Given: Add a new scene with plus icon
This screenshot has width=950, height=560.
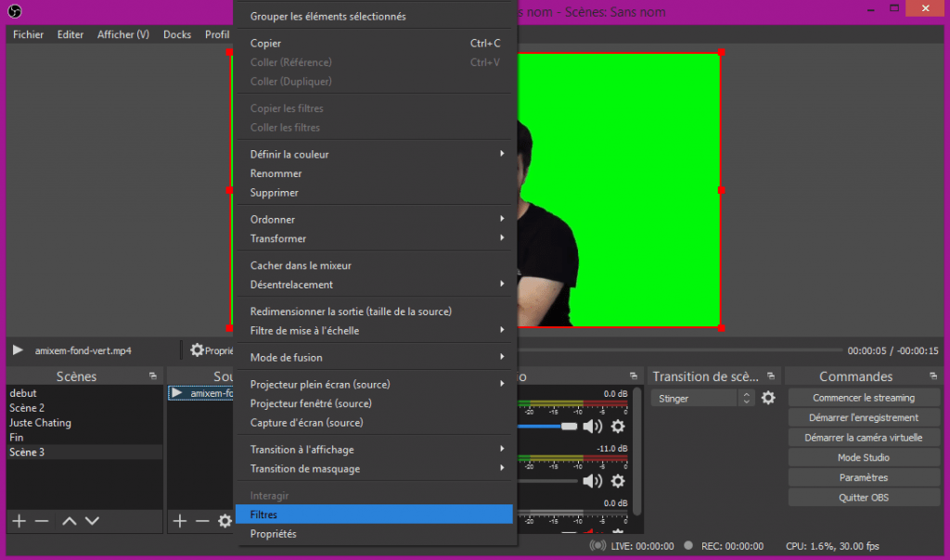Looking at the screenshot, I should point(19,521).
